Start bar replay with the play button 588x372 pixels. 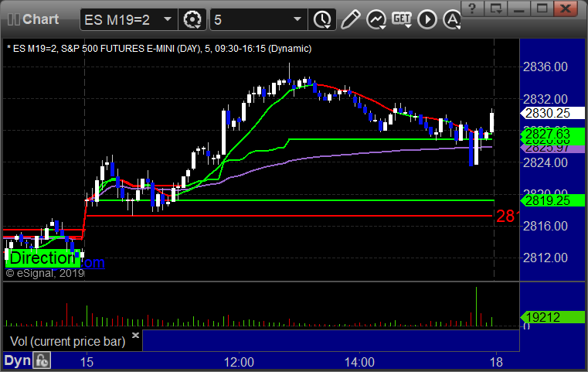pos(427,19)
